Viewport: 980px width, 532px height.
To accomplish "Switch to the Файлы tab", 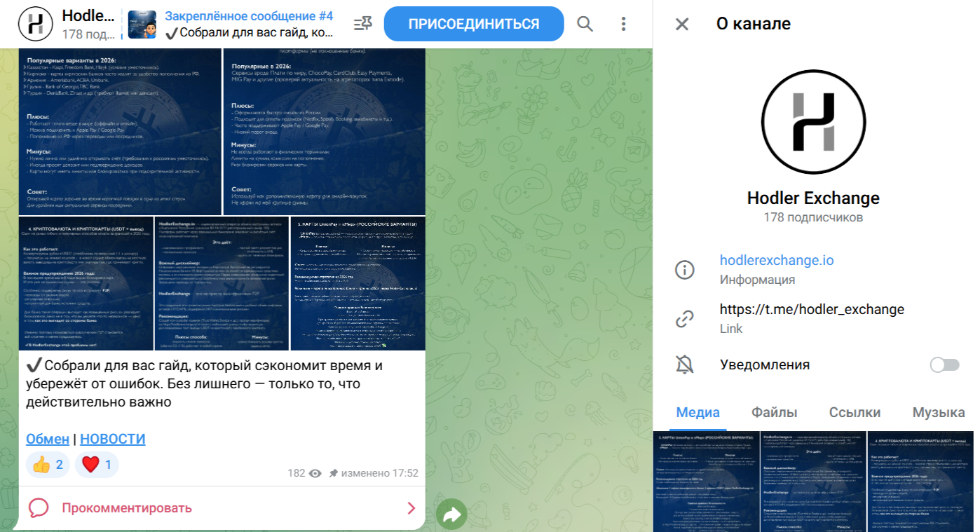I will 775,413.
